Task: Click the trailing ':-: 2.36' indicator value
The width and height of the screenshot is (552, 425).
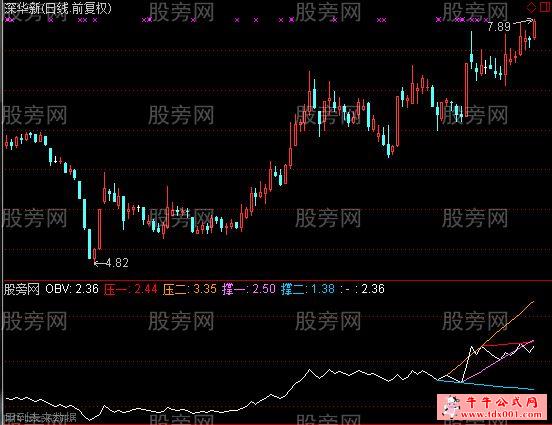Action: coord(363,289)
